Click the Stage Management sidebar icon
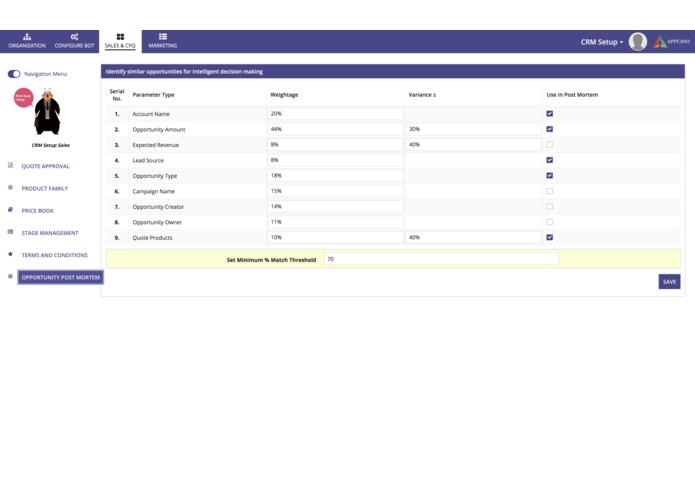Screen dimensions: 695x494 [x=10, y=232]
